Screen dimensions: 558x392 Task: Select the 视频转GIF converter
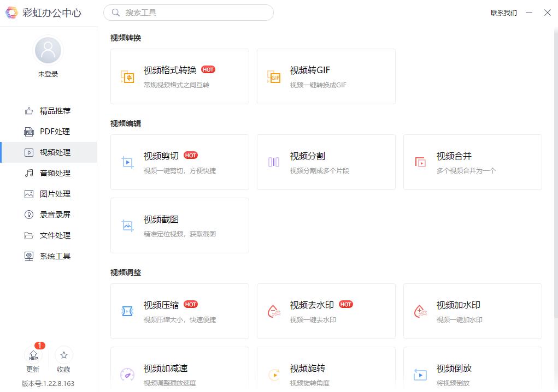pos(326,76)
